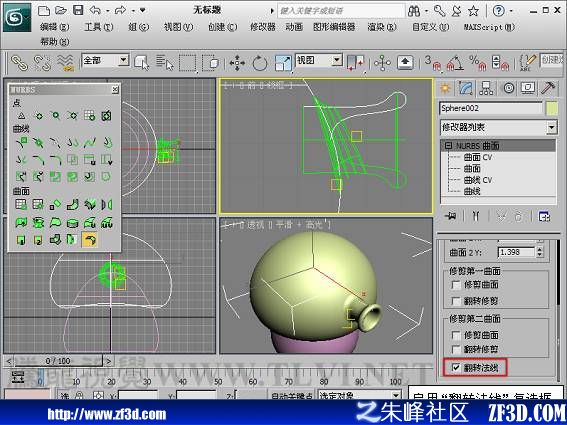Open the 工具(T) menu
The image size is (567, 425).
point(98,27)
